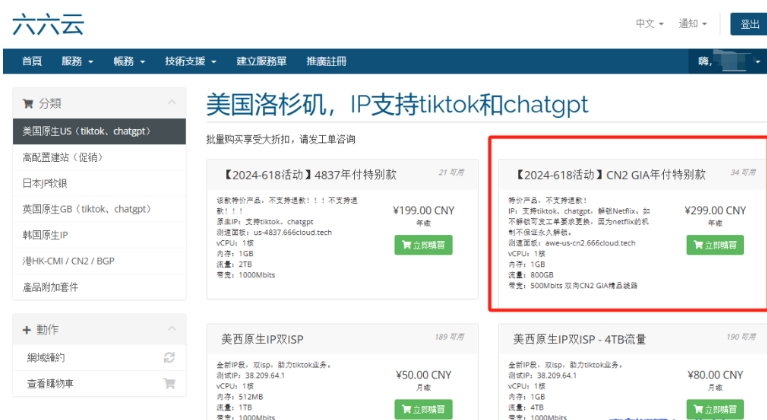Screen dimensions: 767x420
Task: Click the 34 可用 availability label
Action: (743, 173)
